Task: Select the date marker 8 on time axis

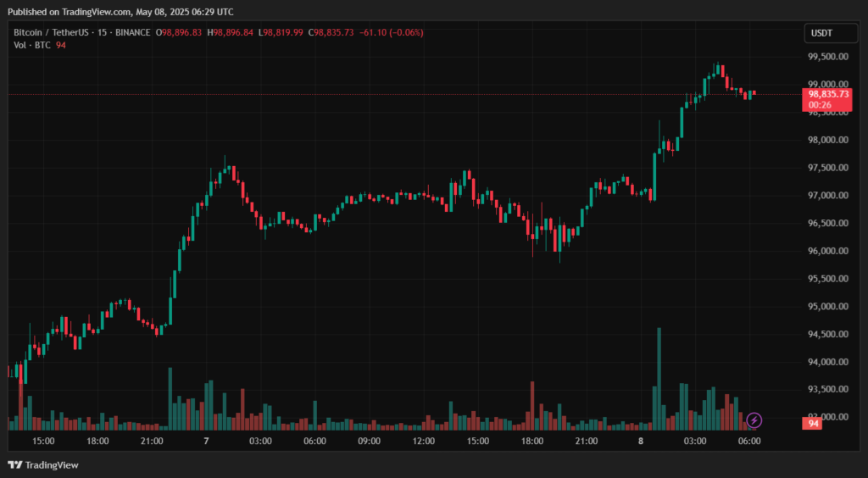Action: [641, 442]
